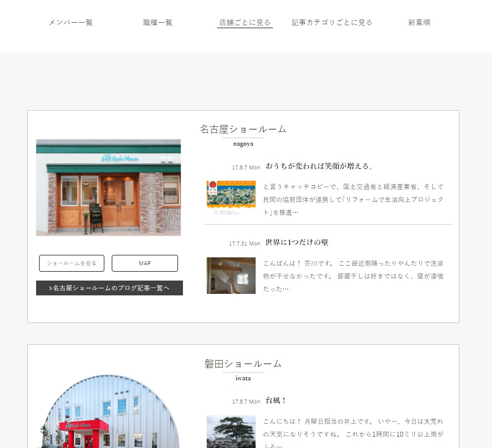This screenshot has width=492, height=448.
Task: Click the Iwata showroom circular building photo
Action: tap(108, 415)
